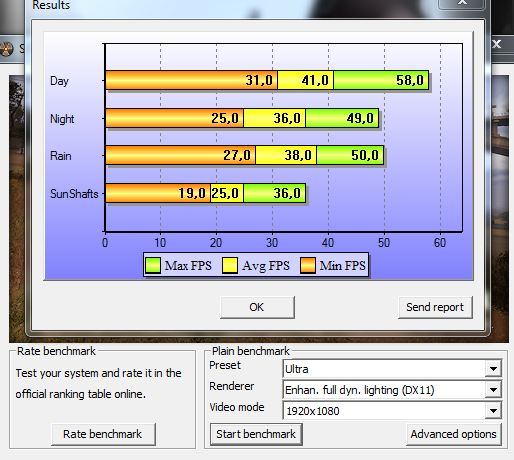Viewport: 514px width, 460px height.
Task: Click the Preset label
Action: tap(225, 365)
